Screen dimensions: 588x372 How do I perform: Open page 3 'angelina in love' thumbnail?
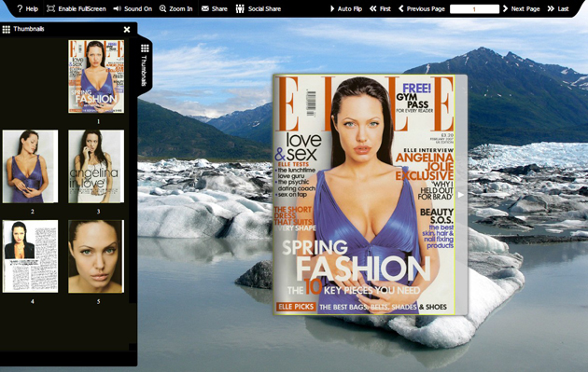click(x=96, y=166)
